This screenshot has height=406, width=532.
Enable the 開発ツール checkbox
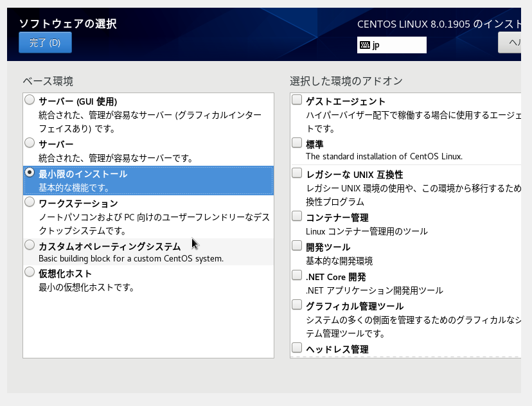[297, 245]
